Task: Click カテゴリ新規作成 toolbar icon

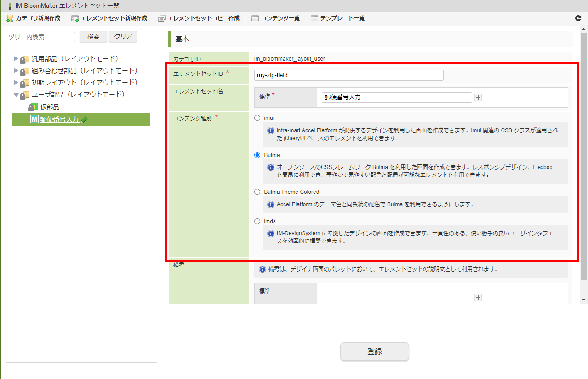Action: coord(10,18)
